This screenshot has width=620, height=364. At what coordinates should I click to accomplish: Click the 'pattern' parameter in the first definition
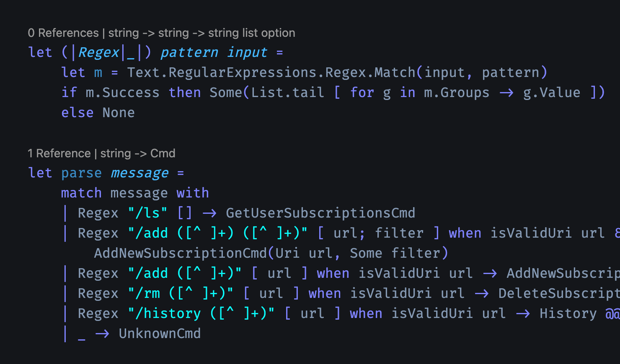pos(189,52)
